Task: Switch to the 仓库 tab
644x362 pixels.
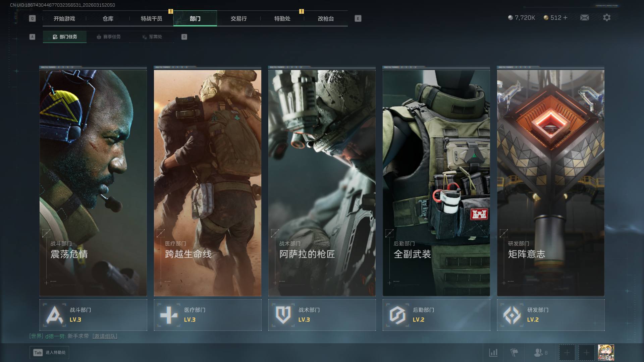Action: pos(108,19)
